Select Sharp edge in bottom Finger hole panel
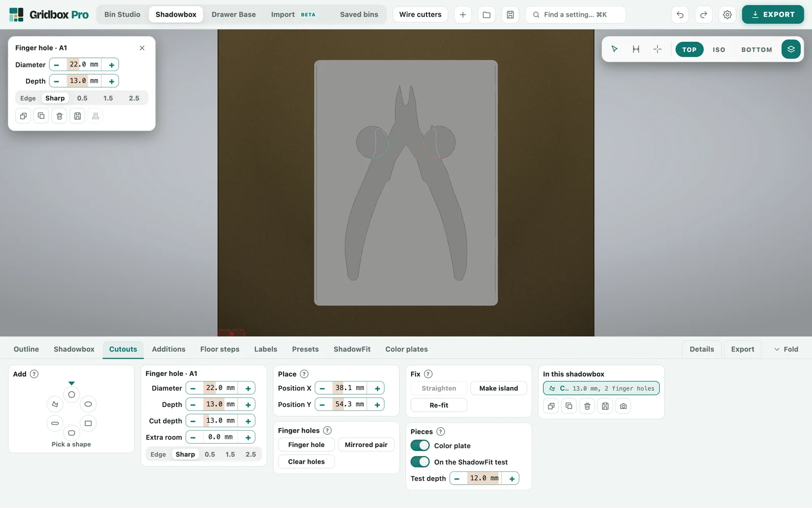This screenshot has height=508, width=812. [185, 454]
